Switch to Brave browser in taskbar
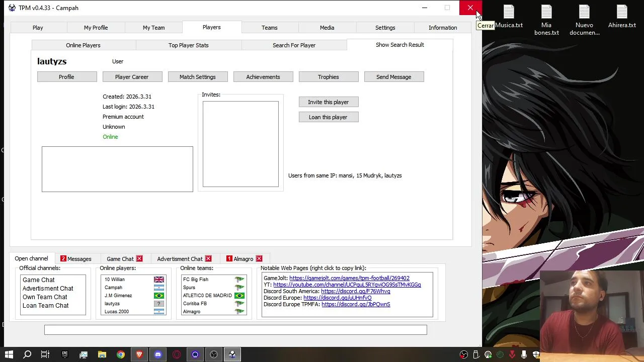This screenshot has height=362, width=644. coord(139,354)
